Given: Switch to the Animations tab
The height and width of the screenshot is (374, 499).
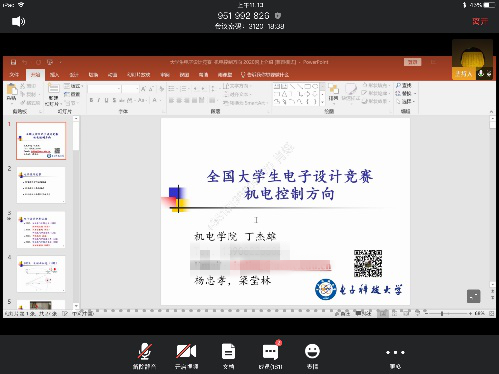Looking at the screenshot, I should pyautogui.click(x=113, y=75).
